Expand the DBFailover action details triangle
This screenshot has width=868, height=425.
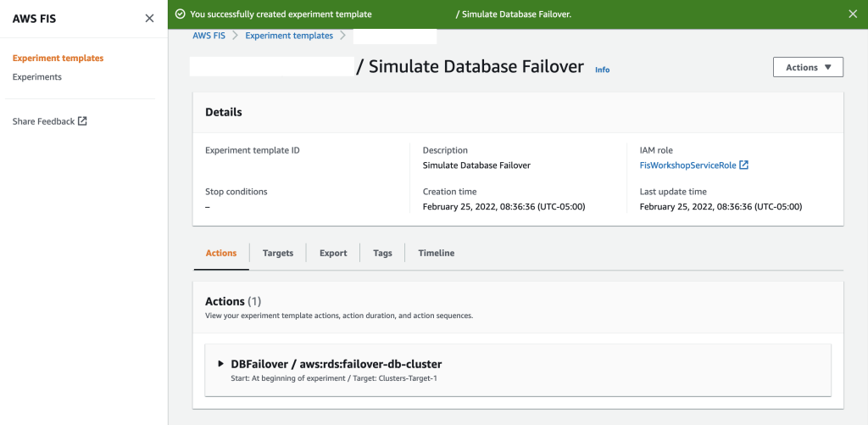[221, 364]
